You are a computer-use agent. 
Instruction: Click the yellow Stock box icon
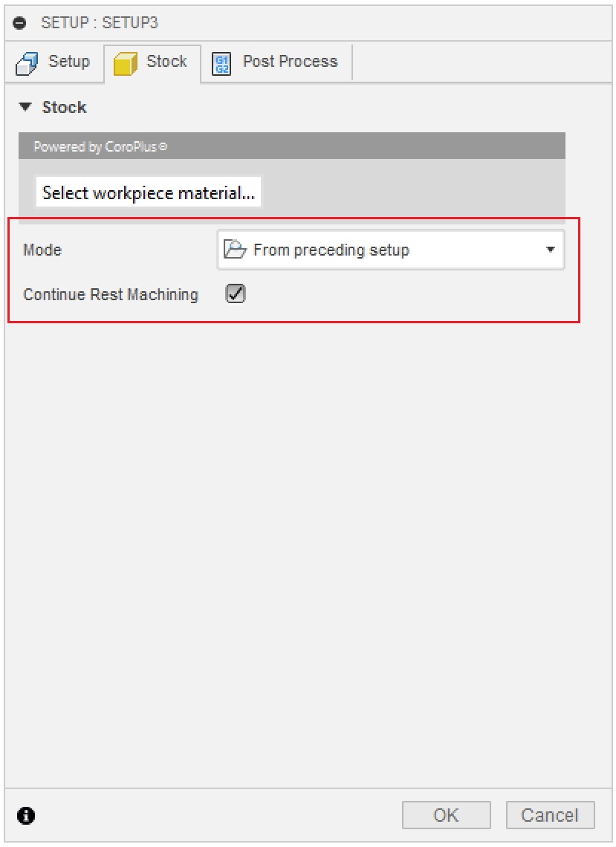coord(125,64)
